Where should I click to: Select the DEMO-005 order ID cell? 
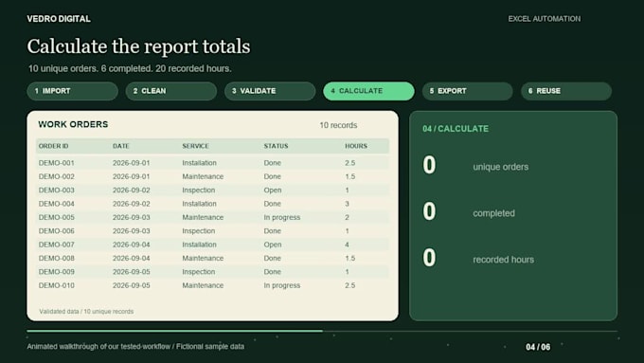pos(56,217)
